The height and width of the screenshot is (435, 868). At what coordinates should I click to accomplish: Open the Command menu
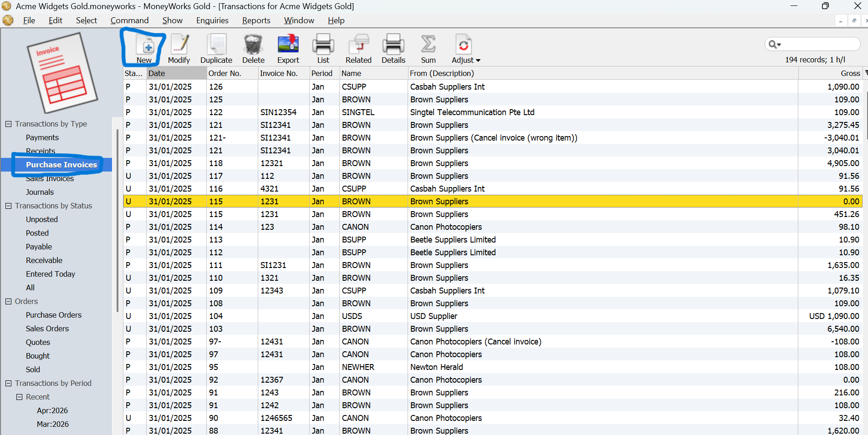[129, 20]
